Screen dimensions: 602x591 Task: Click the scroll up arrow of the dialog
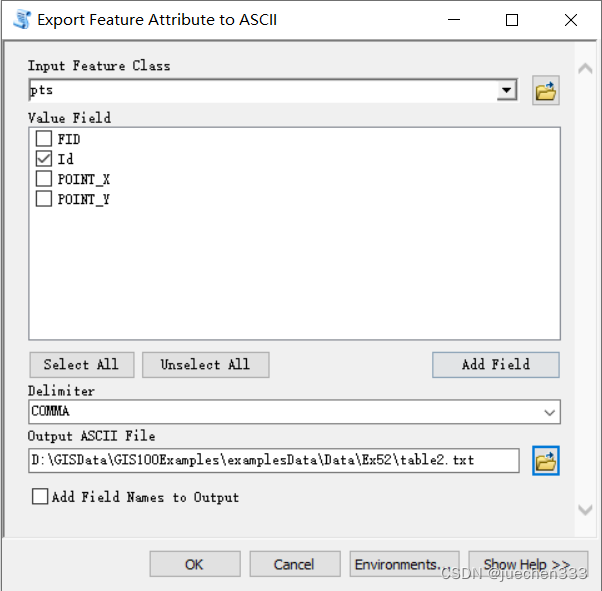pyautogui.click(x=586, y=69)
